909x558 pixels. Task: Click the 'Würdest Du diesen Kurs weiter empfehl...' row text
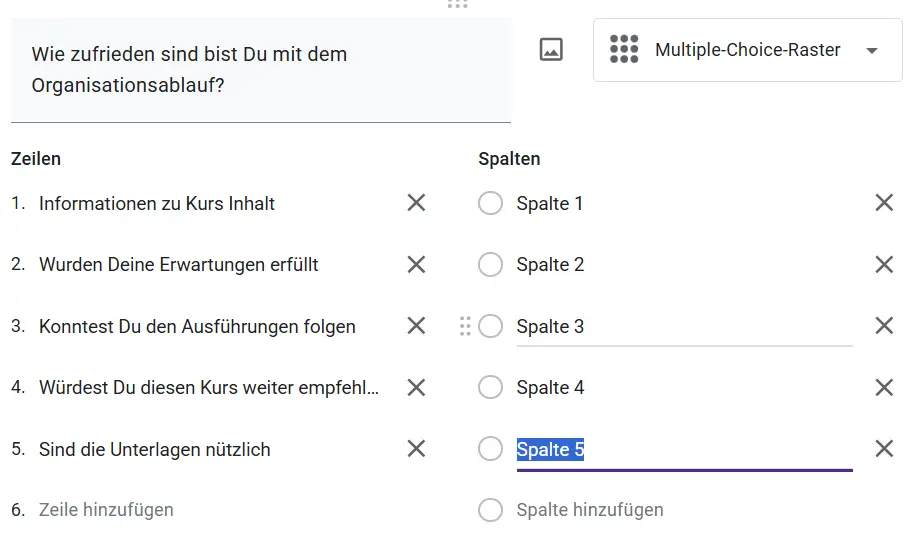pos(209,387)
